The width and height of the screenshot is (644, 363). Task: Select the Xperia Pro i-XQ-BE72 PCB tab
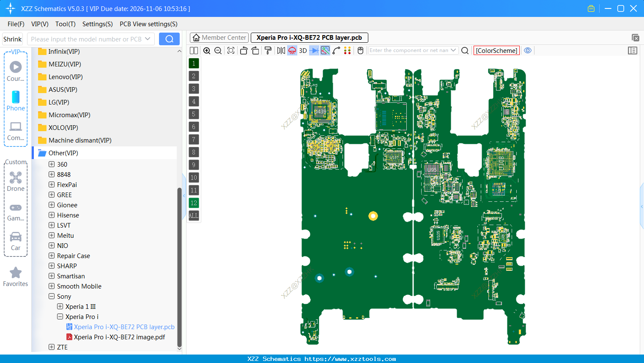pos(309,38)
